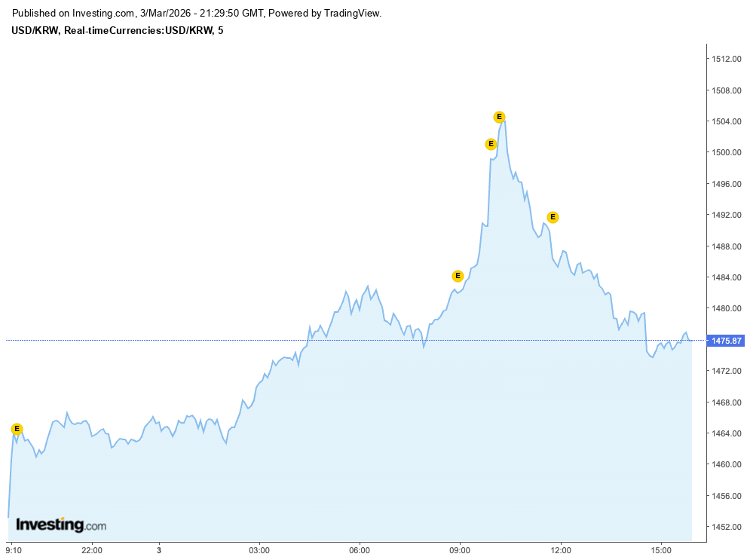Select the 1452.00 label on price axis

[x=727, y=527]
